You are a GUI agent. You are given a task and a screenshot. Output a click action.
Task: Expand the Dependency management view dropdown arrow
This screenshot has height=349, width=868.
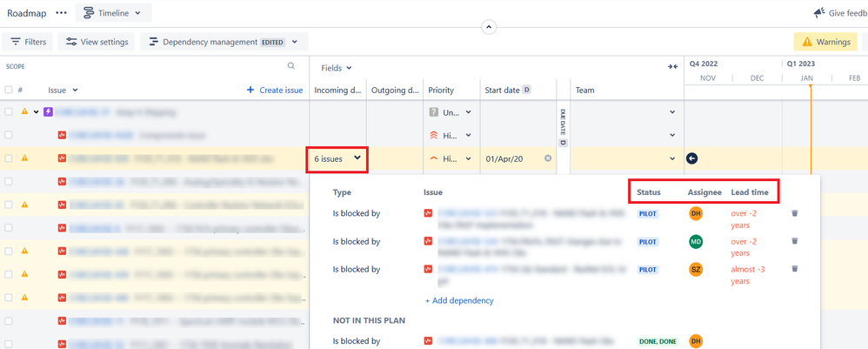pos(295,42)
